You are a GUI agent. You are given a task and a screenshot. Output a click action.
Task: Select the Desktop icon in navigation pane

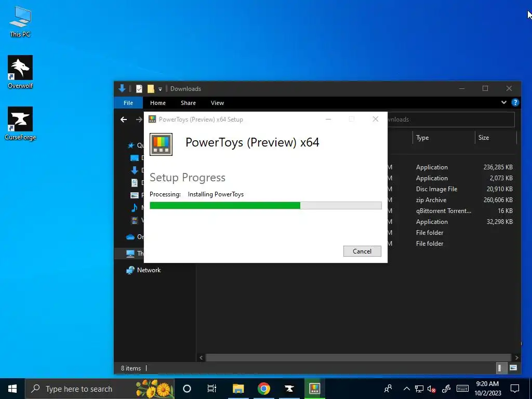135,158
